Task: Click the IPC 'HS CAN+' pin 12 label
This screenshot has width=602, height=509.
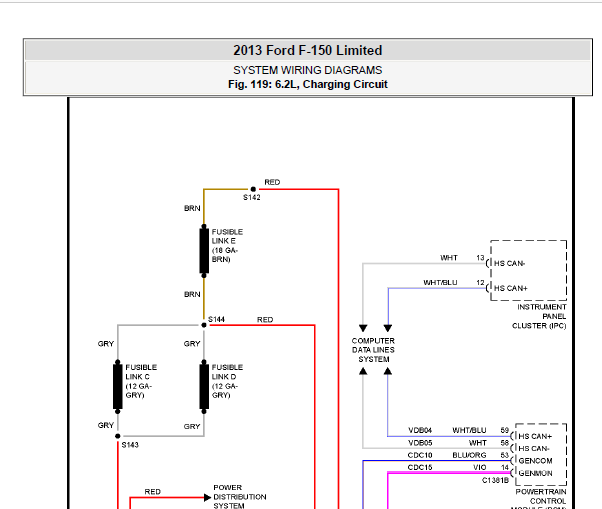Action: click(x=511, y=288)
